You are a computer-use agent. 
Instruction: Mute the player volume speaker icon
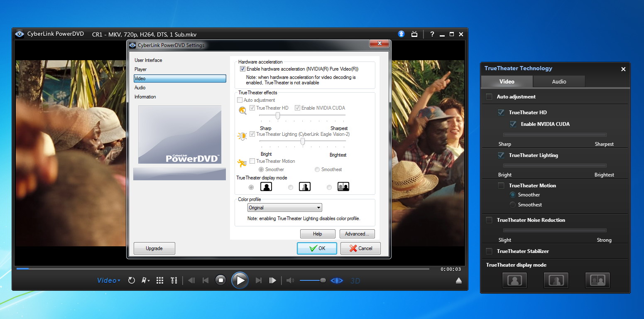tap(290, 280)
